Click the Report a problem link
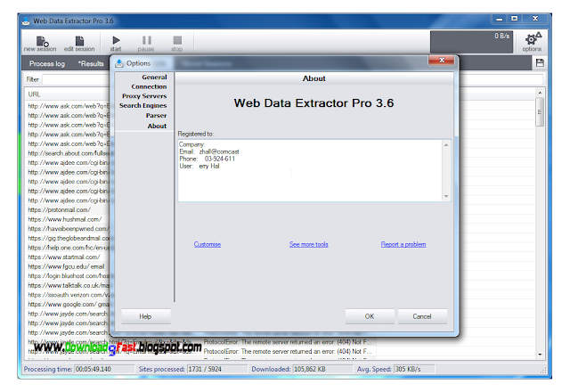 pos(403,244)
